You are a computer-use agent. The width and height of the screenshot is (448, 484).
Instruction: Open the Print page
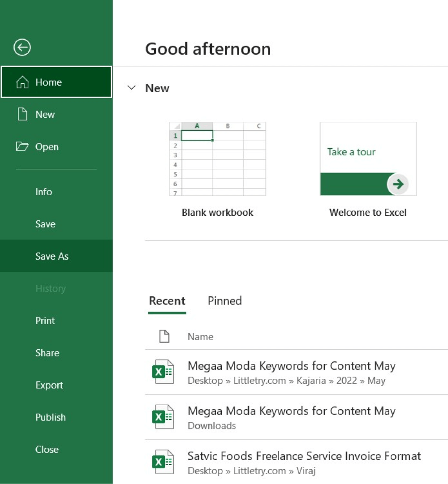click(56, 321)
